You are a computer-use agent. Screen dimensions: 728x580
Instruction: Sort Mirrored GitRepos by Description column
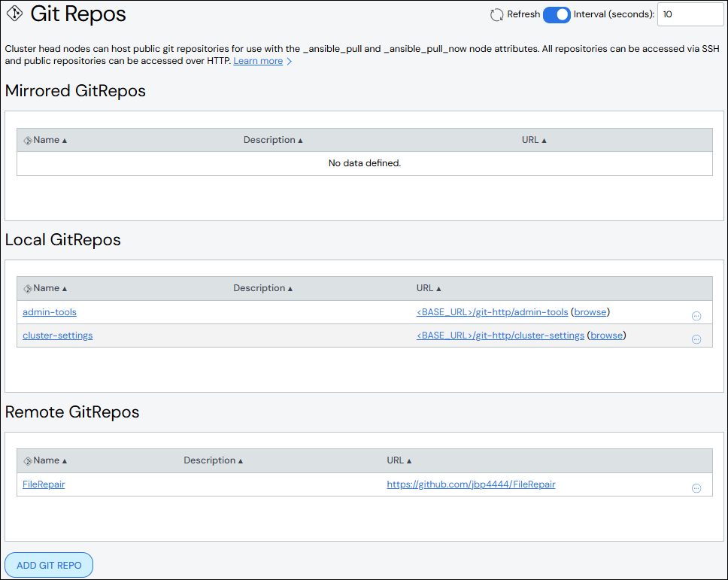(x=273, y=140)
